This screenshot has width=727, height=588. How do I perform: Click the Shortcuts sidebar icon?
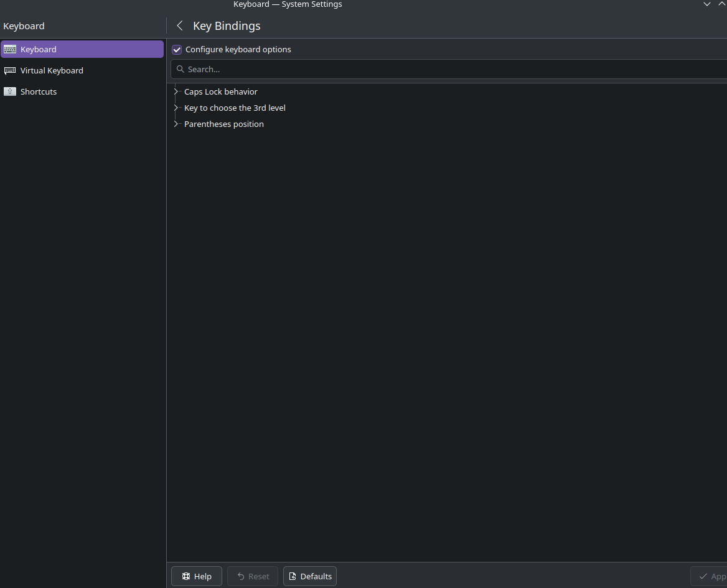tap(10, 91)
